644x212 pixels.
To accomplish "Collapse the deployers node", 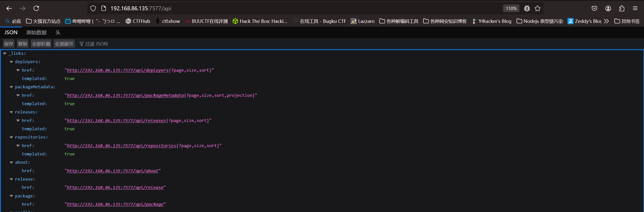I will click(11, 62).
